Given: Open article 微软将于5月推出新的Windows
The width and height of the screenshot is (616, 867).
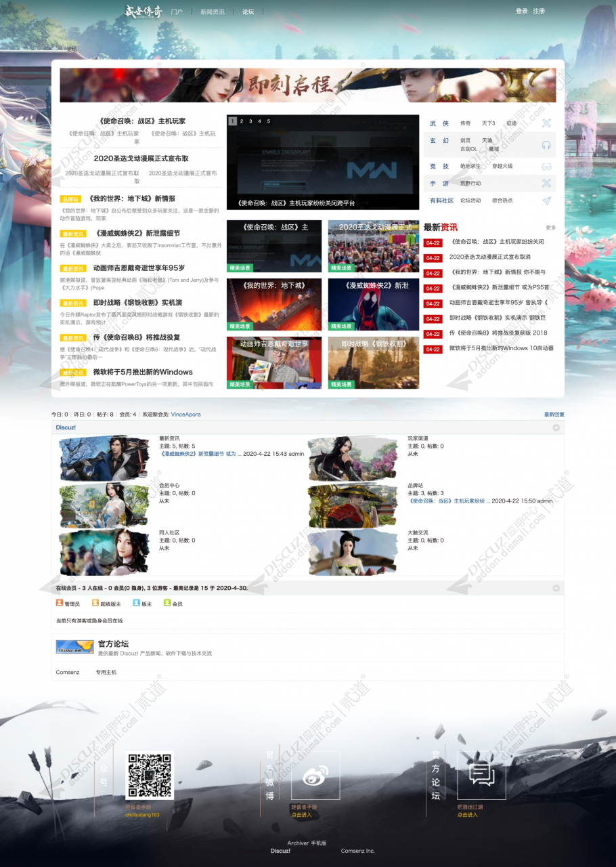Looking at the screenshot, I should 143,372.
